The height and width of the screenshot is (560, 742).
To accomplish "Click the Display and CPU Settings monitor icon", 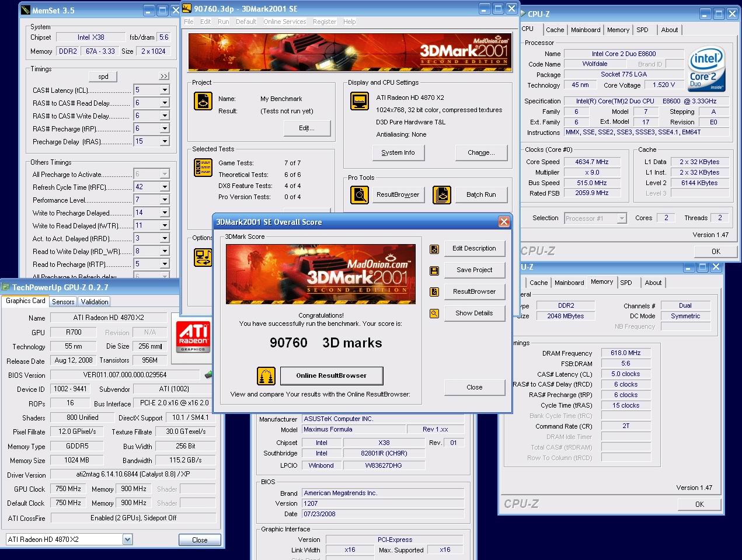I will click(360, 101).
